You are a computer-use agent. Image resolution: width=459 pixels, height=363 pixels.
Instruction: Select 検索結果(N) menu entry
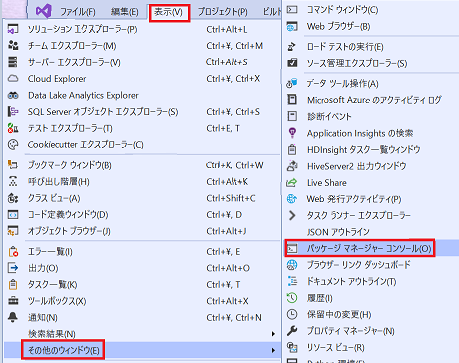(x=142, y=334)
